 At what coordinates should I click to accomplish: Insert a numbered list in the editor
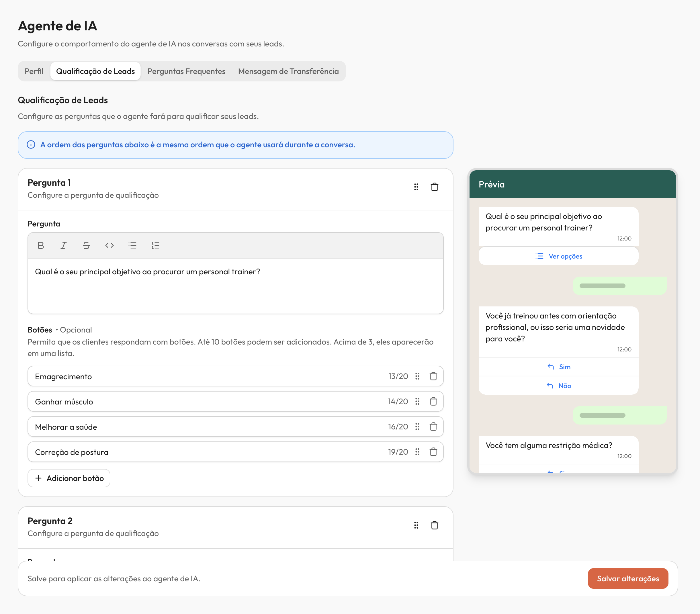tap(155, 245)
